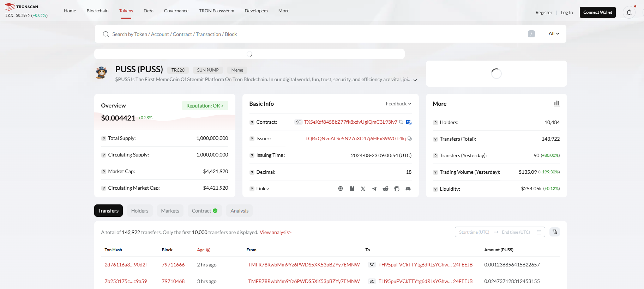The image size is (644, 289).
Task: Expand the PUSS token description
Action: pyautogui.click(x=415, y=80)
